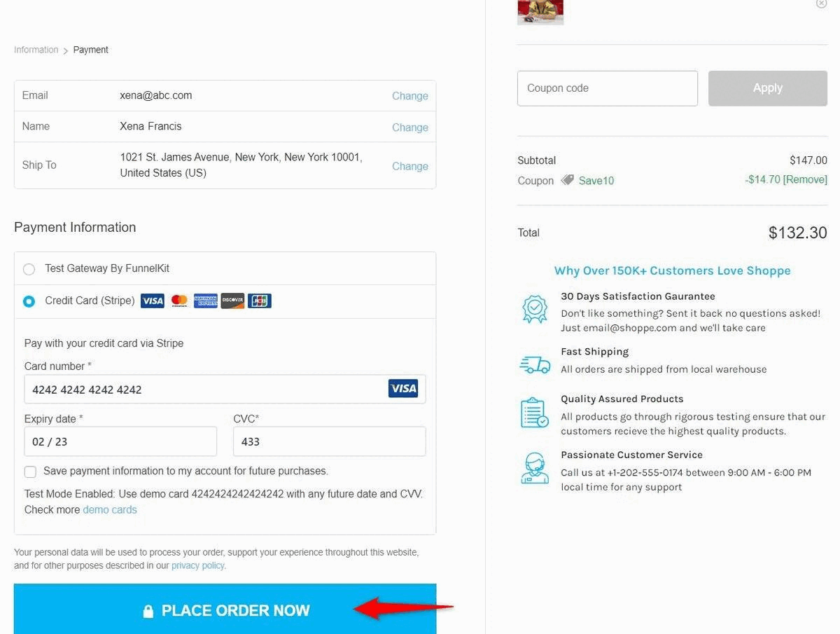
Task: Change the email address
Action: point(410,96)
